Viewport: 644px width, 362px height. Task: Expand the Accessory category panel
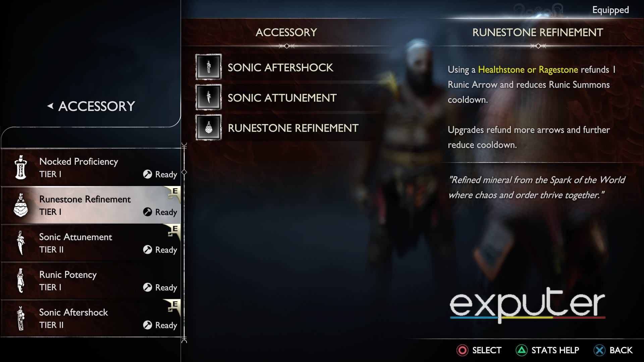[x=92, y=106]
